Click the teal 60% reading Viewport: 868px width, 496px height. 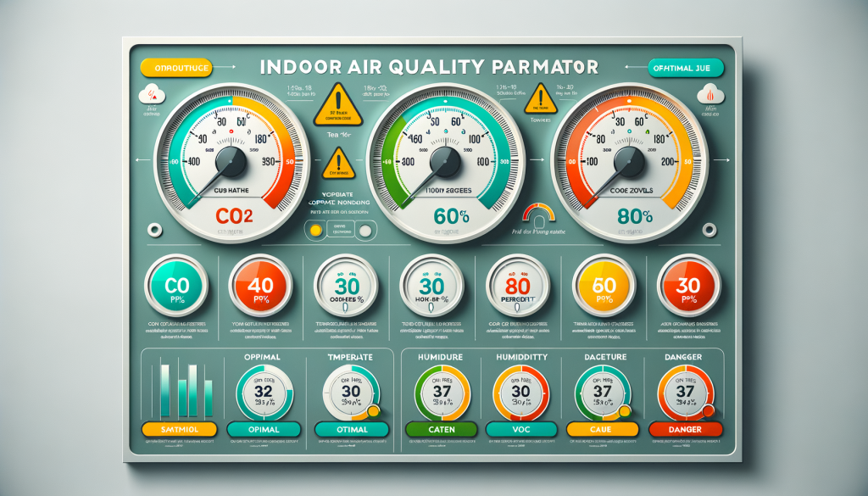[x=451, y=215]
